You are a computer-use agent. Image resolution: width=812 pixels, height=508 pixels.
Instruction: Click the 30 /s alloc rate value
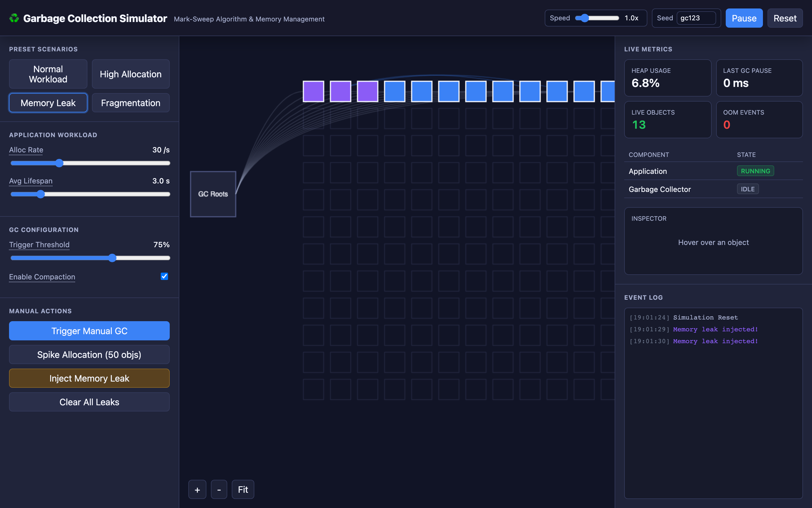click(x=161, y=150)
